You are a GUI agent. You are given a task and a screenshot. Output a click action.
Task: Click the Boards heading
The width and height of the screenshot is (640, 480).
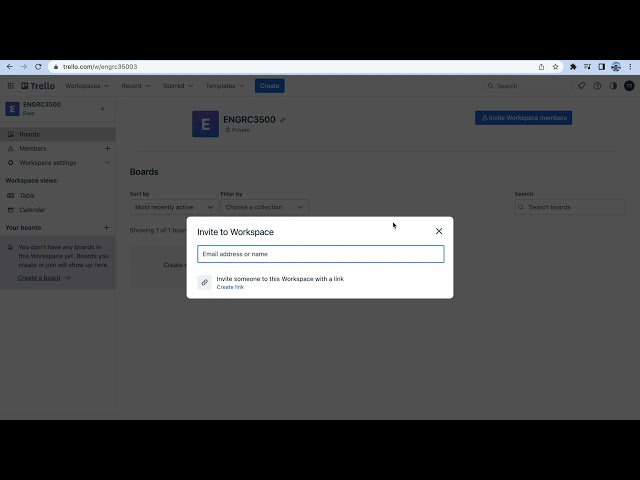[x=144, y=172]
